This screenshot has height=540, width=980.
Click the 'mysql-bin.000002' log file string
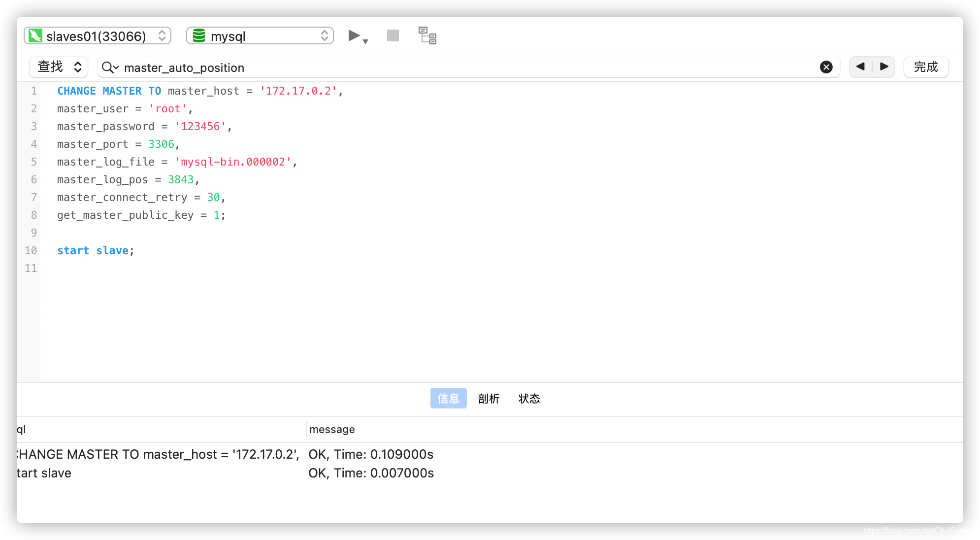pos(233,162)
